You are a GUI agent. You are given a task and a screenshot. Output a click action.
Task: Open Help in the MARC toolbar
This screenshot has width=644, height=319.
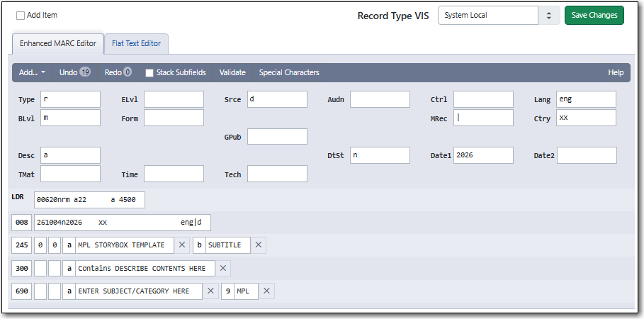pyautogui.click(x=616, y=72)
